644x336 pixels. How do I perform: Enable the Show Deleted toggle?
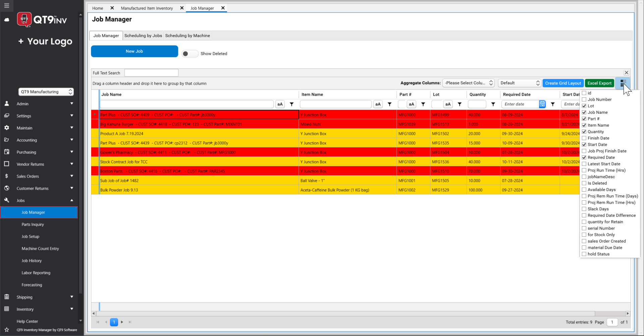[190, 53]
